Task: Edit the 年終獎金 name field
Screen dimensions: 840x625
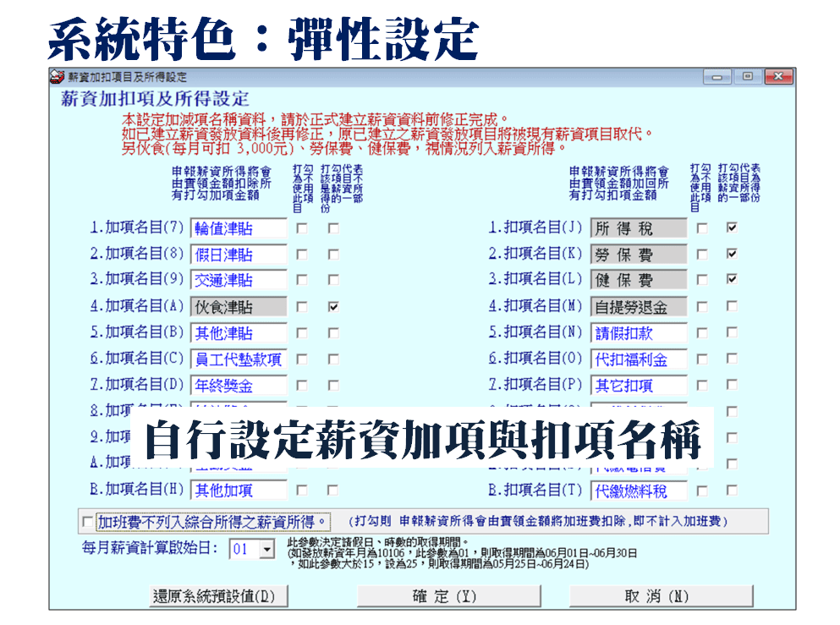Action: click(x=239, y=386)
